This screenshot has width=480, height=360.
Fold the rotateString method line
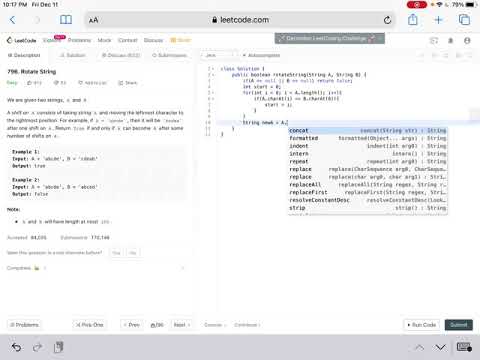tap(213, 75)
